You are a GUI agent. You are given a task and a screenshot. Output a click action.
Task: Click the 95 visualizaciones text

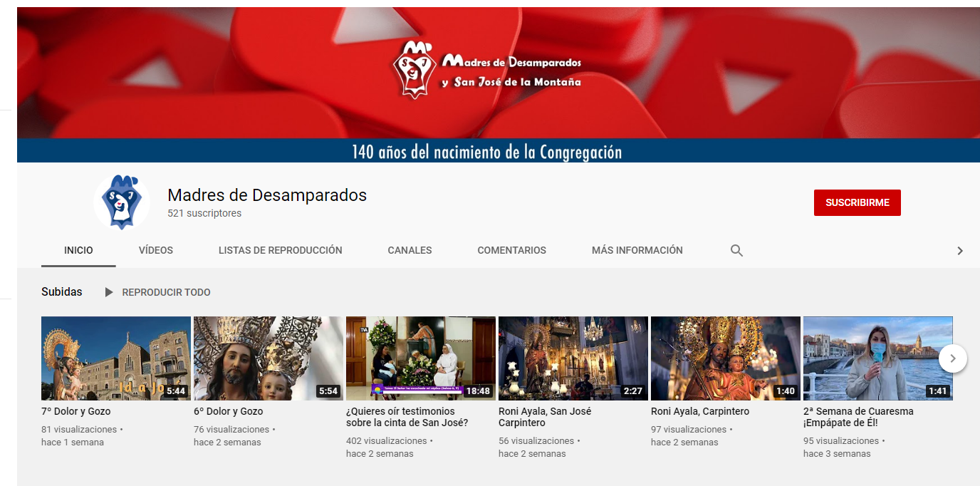[x=841, y=441]
